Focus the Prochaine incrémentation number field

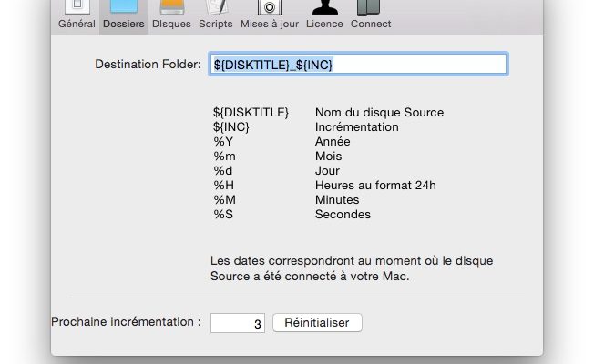pos(238,323)
